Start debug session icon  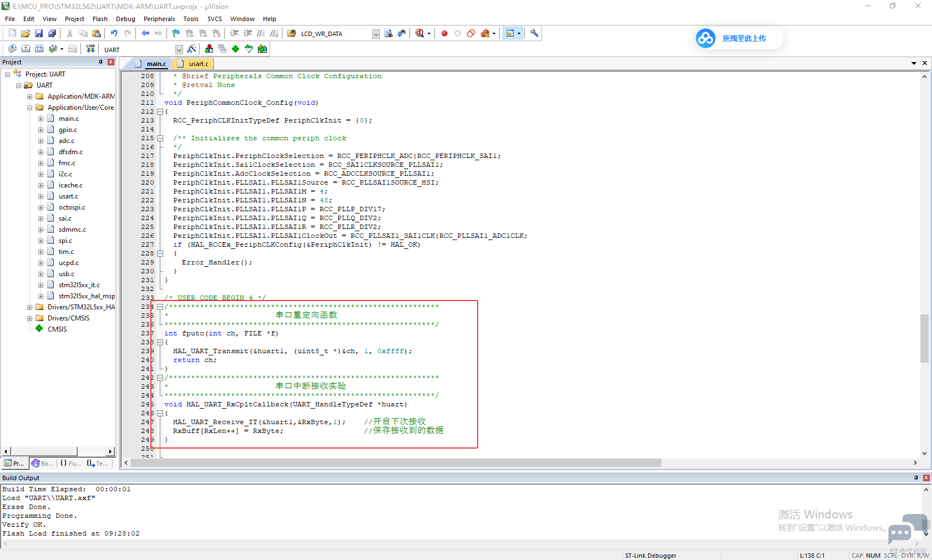pos(420,33)
